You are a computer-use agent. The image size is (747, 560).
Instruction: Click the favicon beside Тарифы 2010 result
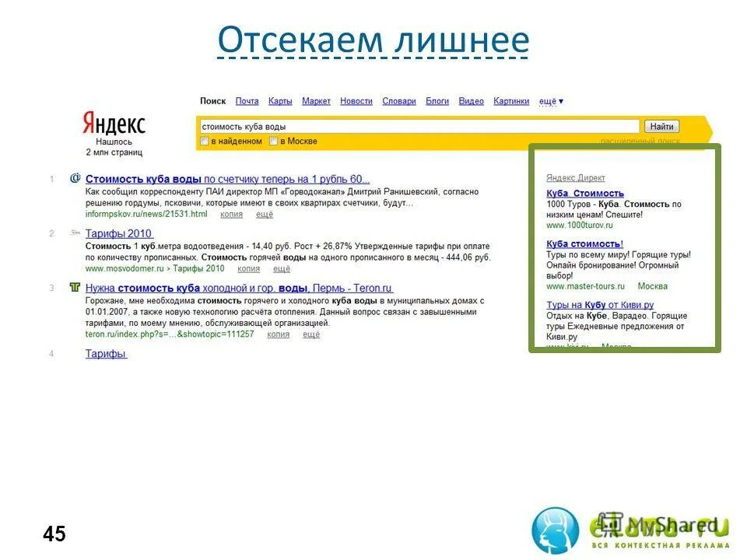75,233
